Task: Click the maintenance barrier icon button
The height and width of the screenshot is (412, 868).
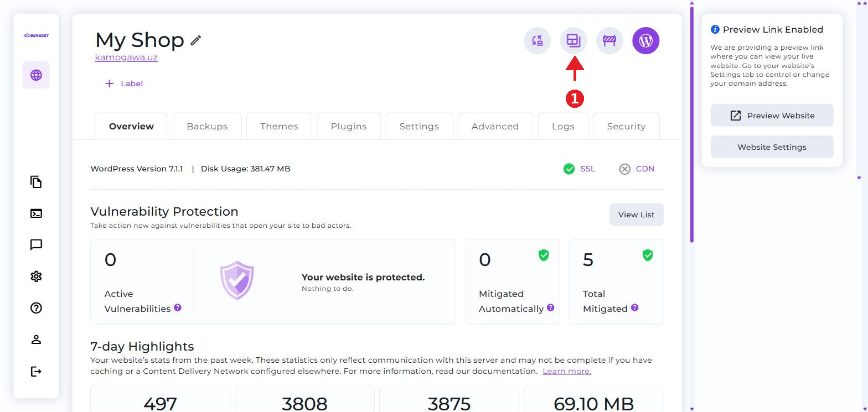Action: (609, 40)
